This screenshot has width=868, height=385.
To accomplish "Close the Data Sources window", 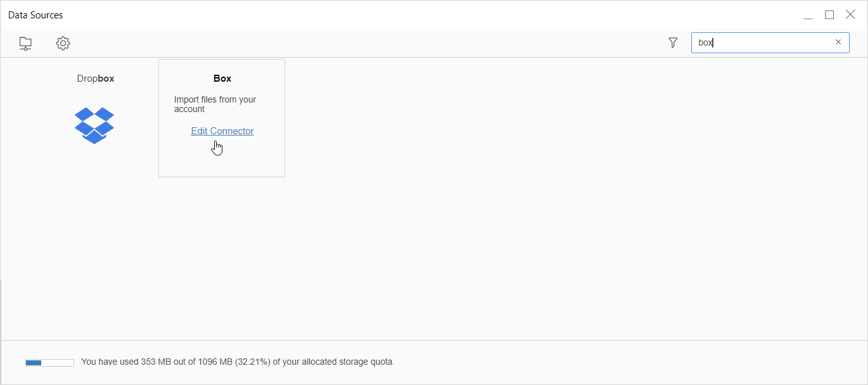I will point(850,15).
